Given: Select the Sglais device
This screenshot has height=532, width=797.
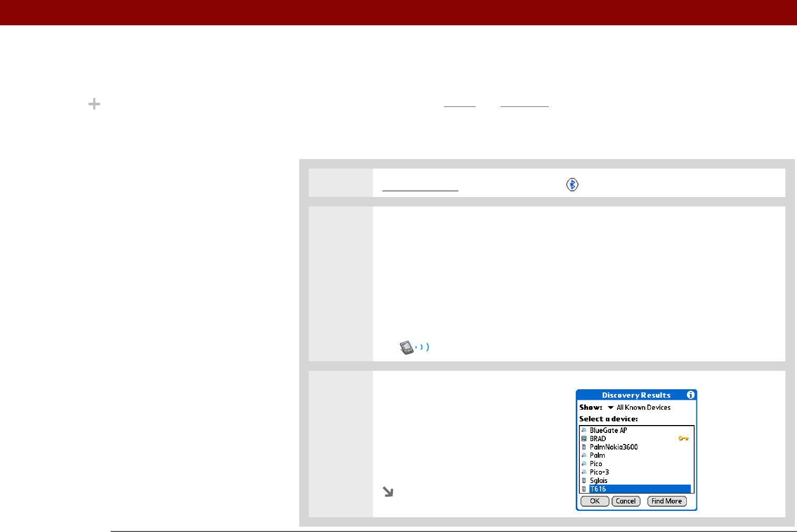Looking at the screenshot, I should tap(598, 481).
